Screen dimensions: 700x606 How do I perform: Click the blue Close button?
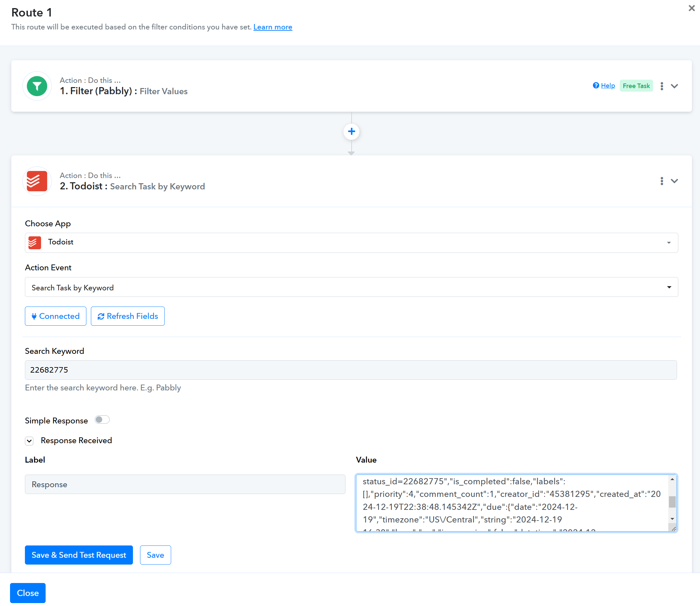click(28, 593)
